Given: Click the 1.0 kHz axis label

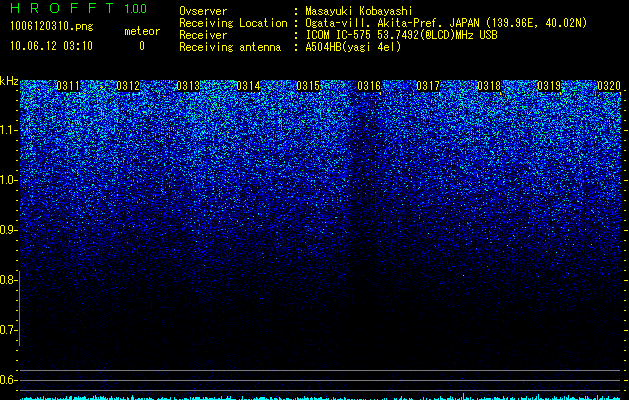Looking at the screenshot, I should point(7,180).
